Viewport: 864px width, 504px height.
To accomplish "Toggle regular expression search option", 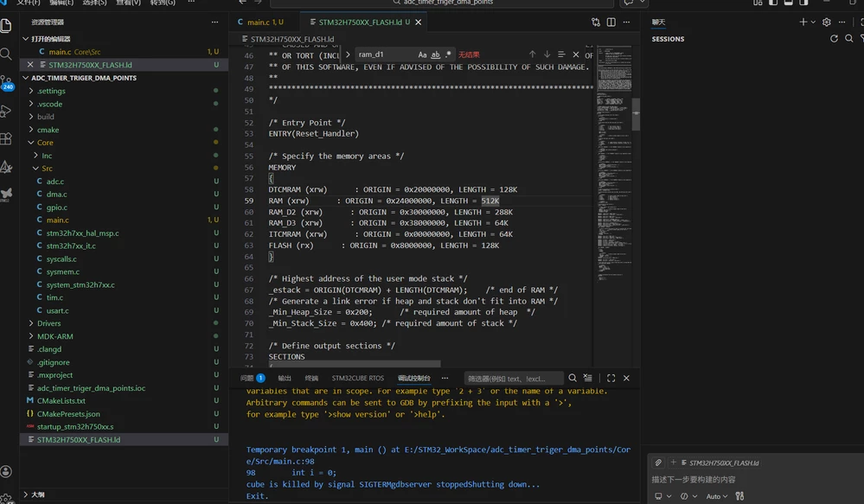I will (449, 54).
